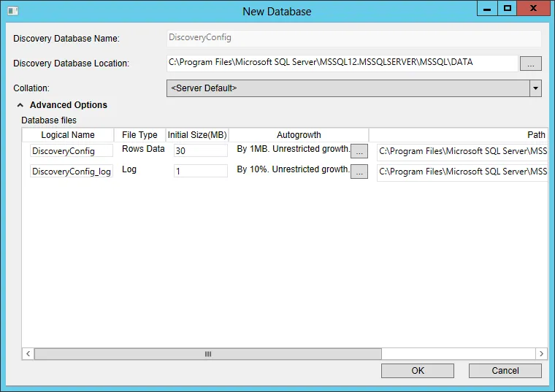Viewport: 555px width, 392px height.
Task: Click the Path field of the Log row
Action: click(462, 172)
